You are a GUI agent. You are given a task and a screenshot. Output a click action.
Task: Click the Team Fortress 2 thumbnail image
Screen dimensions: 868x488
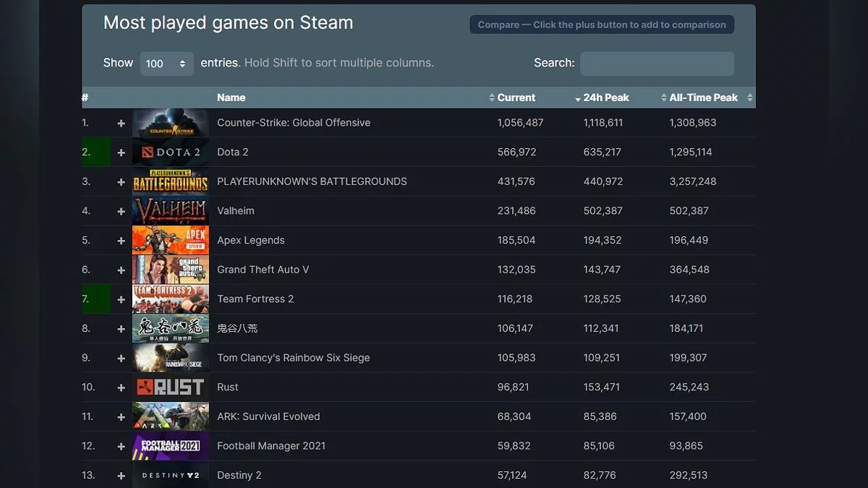171,299
